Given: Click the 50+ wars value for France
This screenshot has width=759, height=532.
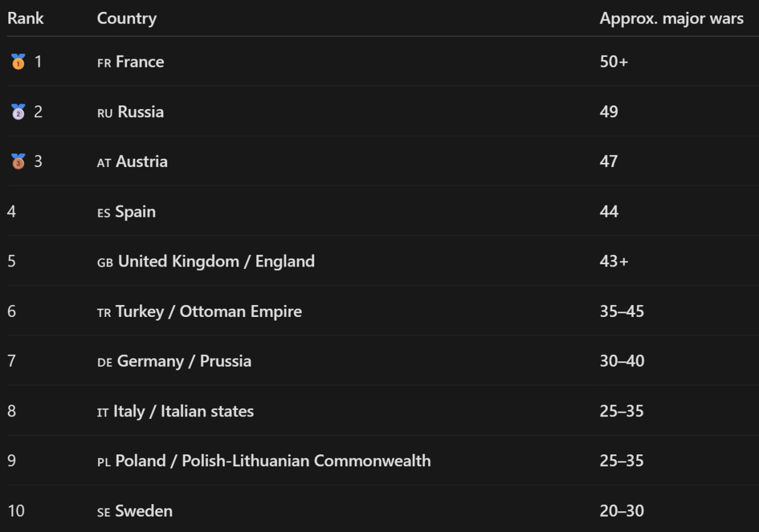Looking at the screenshot, I should click(x=614, y=62).
